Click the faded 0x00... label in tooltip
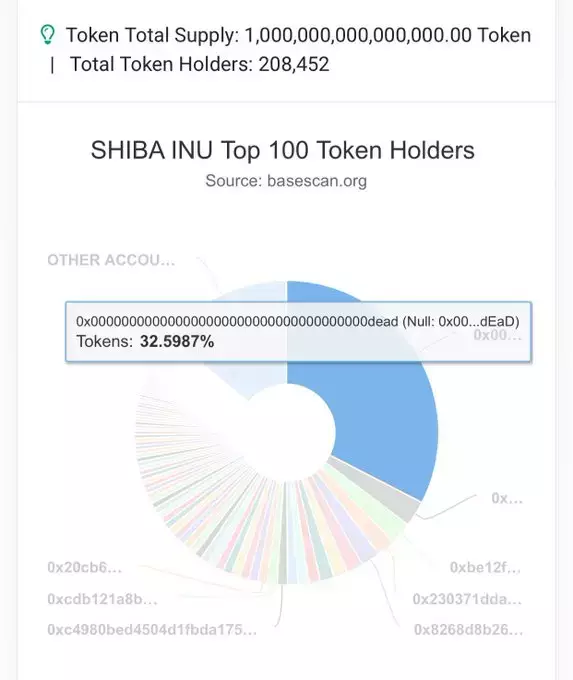This screenshot has height=680, width=573. 497,335
